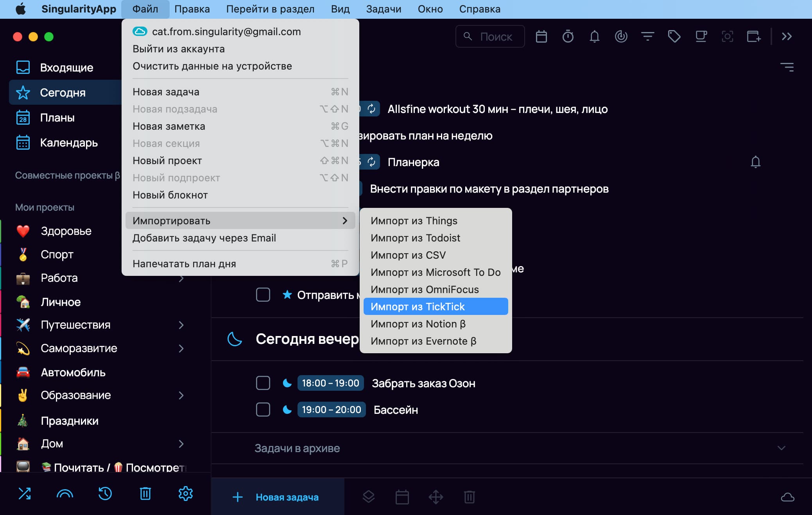Viewport: 812px width, 515px height.
Task: Open the history clock icon in sidebar footer
Action: coord(105,494)
